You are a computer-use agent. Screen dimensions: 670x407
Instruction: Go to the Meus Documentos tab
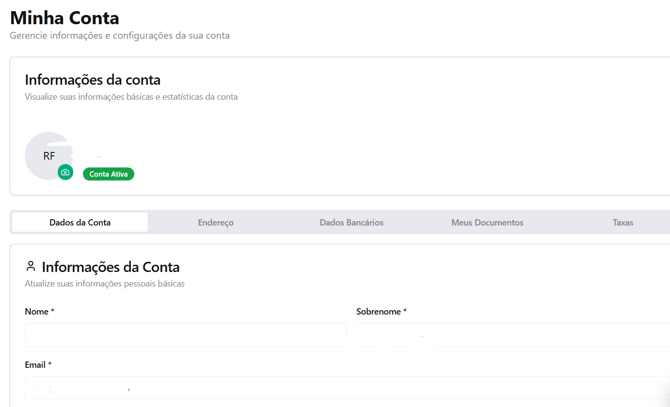487,222
